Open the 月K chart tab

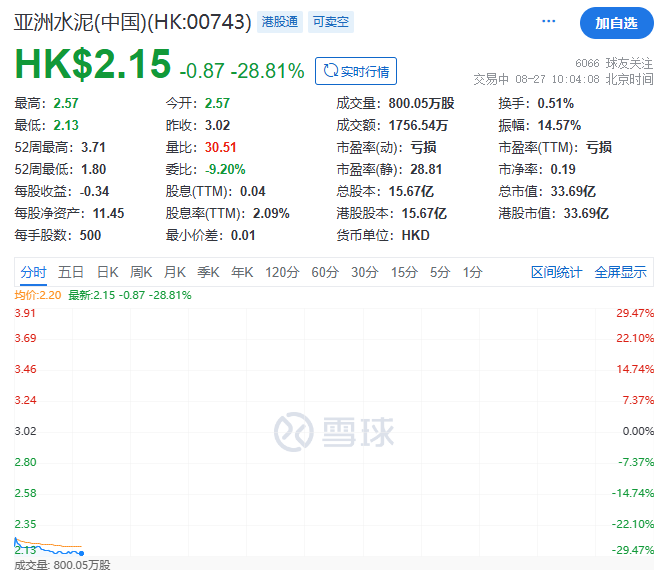(175, 272)
